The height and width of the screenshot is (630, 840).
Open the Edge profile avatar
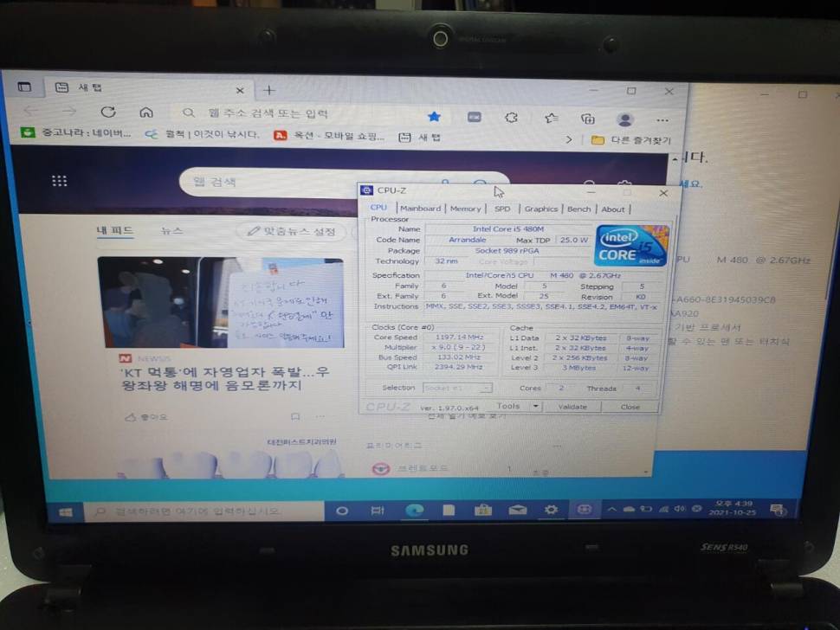point(624,119)
